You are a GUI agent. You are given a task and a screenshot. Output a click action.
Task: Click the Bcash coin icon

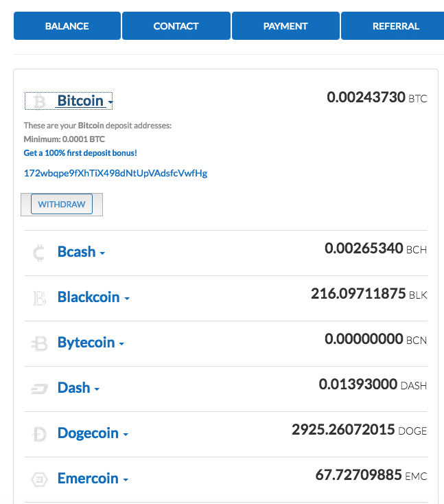pyautogui.click(x=39, y=253)
